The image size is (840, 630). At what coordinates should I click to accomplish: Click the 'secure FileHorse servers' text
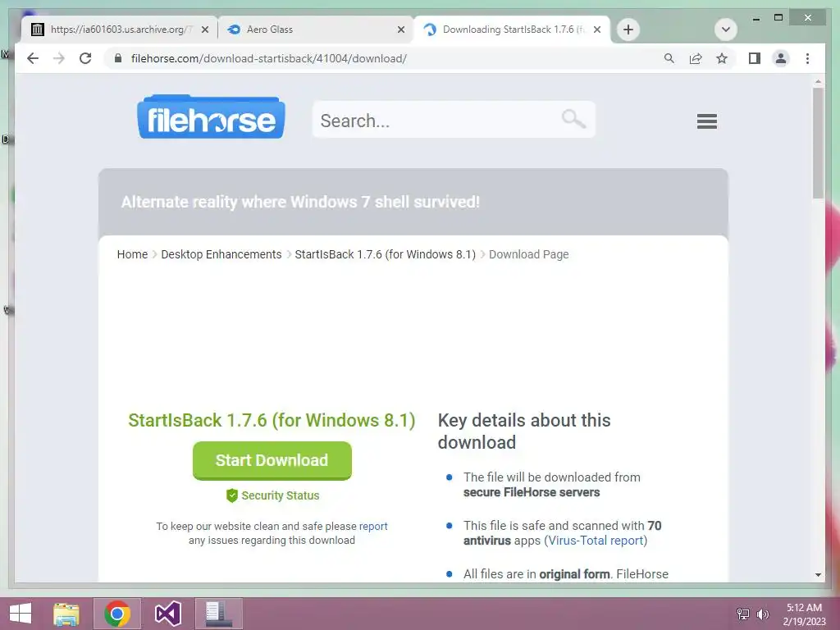coord(532,492)
